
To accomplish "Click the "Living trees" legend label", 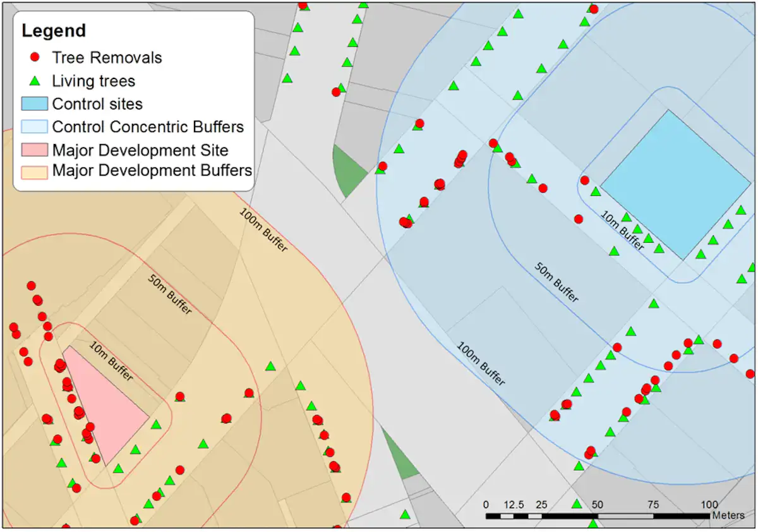I will pos(93,81).
